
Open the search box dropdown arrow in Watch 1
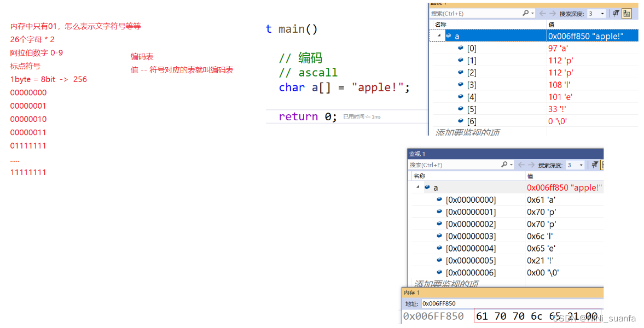(x=532, y=13)
